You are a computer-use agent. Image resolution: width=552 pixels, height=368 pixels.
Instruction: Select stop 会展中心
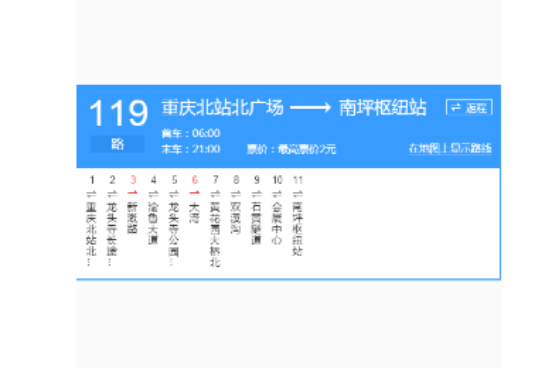(x=277, y=223)
